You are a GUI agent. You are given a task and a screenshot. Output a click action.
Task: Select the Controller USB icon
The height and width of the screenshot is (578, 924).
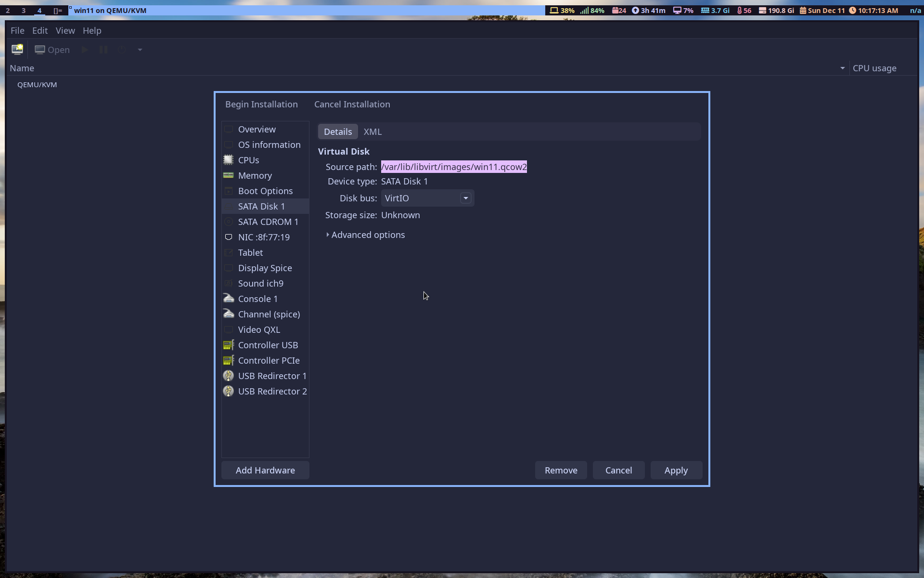(228, 345)
